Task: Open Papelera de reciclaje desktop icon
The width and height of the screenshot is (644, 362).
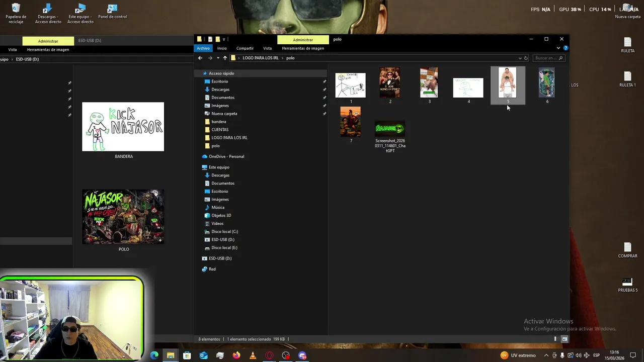Action: click(x=16, y=14)
